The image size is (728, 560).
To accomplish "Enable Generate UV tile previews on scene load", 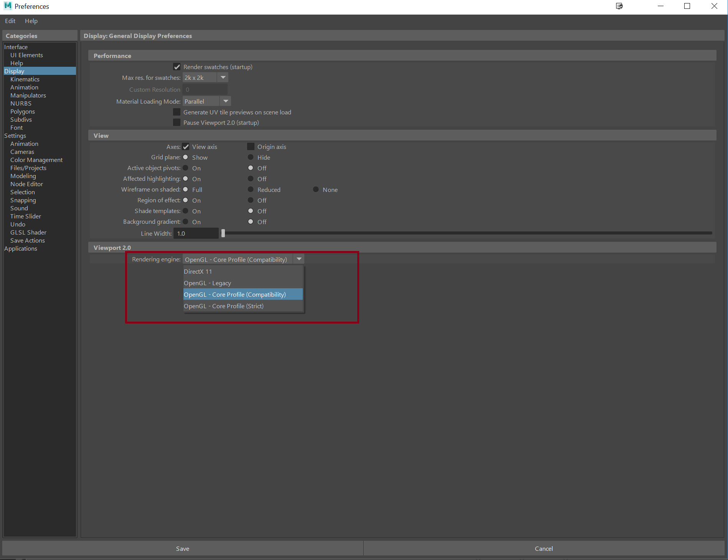I will click(x=177, y=112).
